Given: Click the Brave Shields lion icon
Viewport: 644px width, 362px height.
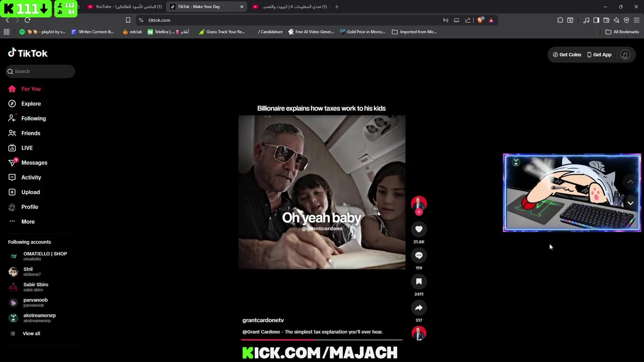Looking at the screenshot, I should 480,20.
